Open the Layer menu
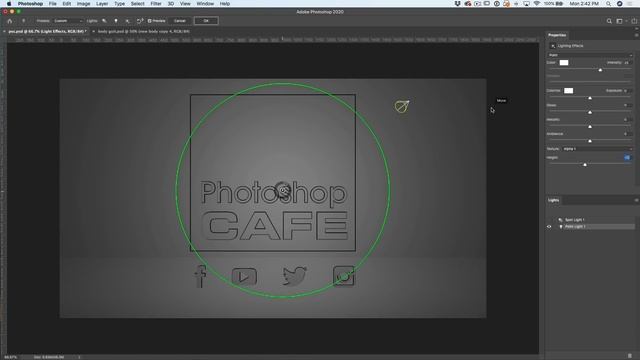Viewport: 640px width, 360px height. (102, 4)
